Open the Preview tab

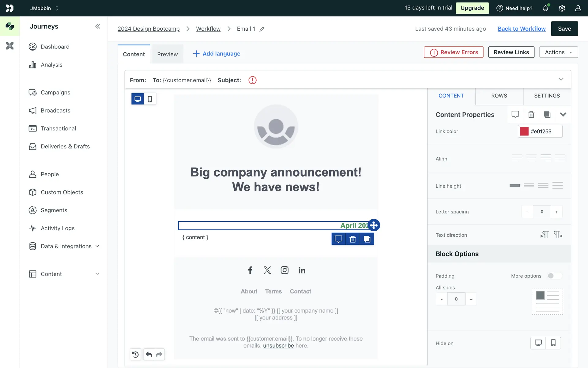(x=167, y=54)
